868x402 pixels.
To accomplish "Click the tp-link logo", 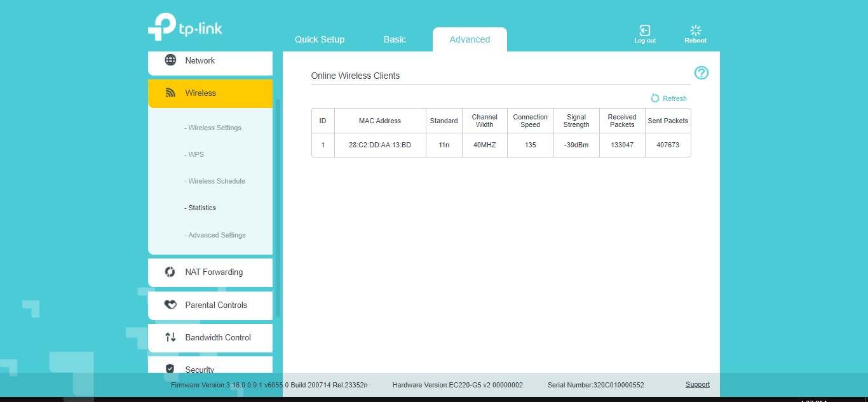I will point(185,27).
